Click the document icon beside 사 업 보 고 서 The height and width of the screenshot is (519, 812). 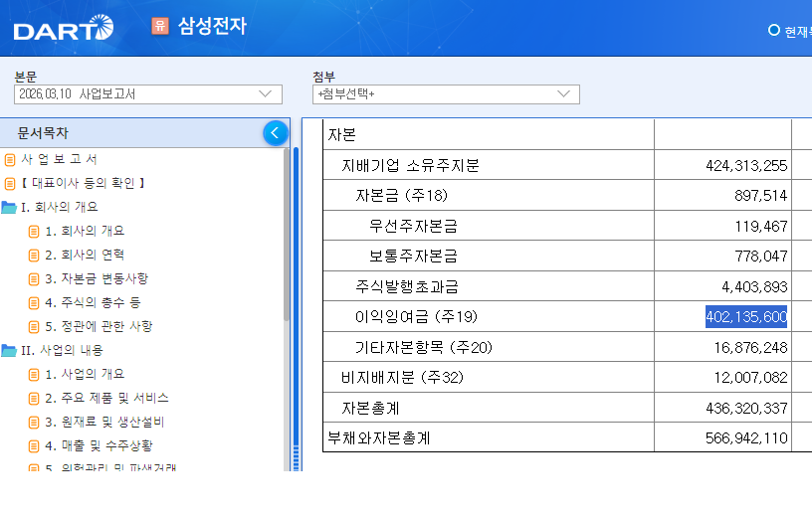10,160
